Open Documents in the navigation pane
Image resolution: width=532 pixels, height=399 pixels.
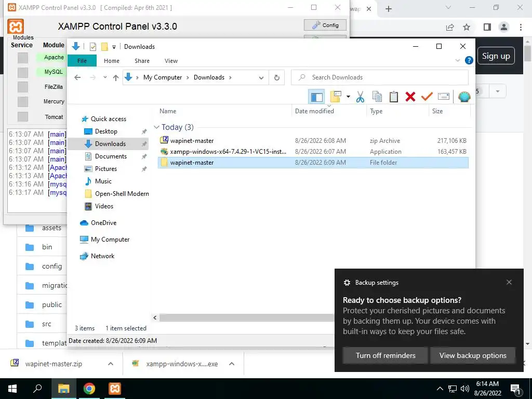[x=111, y=156]
